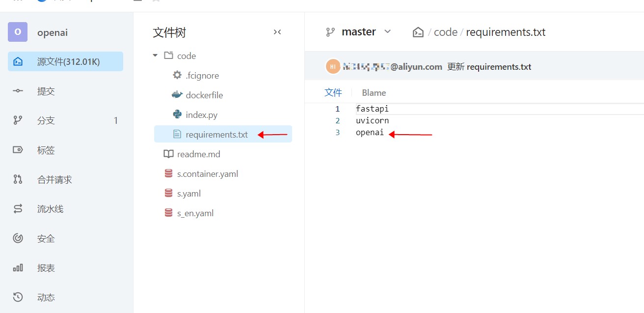
Task: Click the 安全 security icon
Action: [18, 238]
